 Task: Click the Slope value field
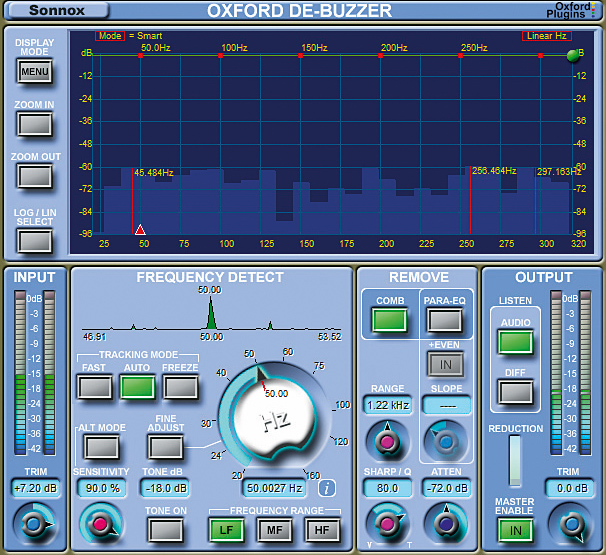[x=447, y=405]
